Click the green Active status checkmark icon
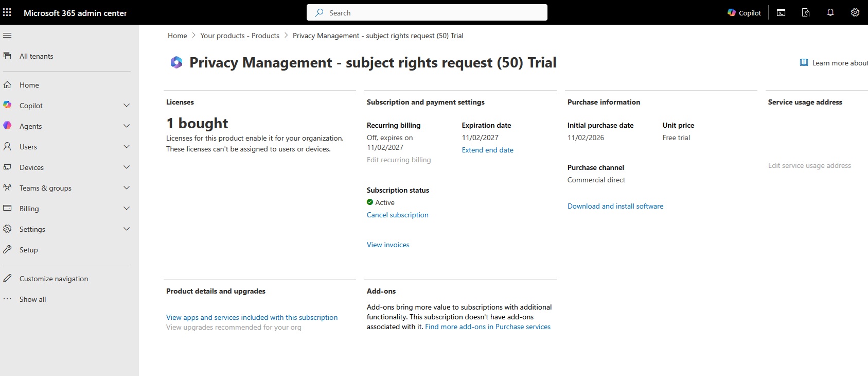The image size is (868, 376). tap(370, 202)
